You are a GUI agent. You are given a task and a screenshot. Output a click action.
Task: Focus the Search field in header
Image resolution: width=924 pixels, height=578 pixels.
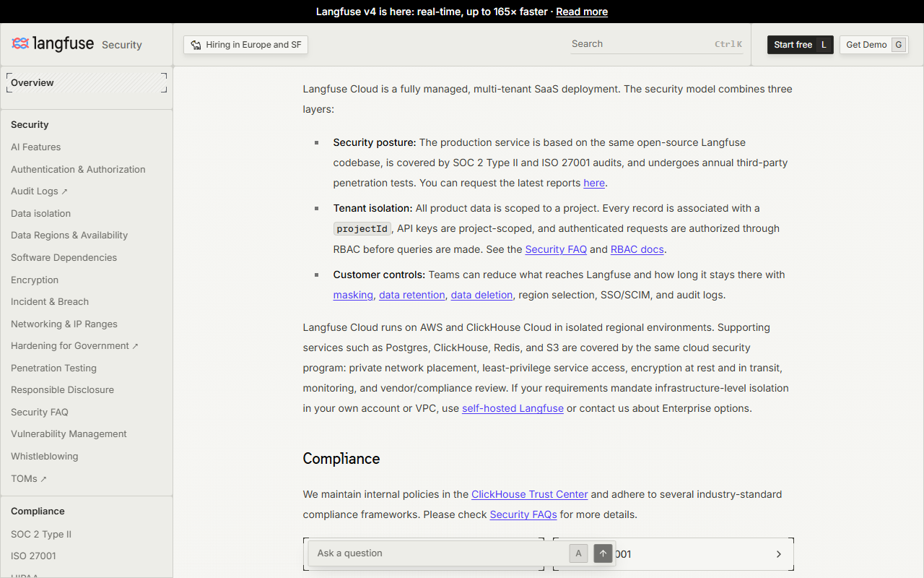click(657, 44)
